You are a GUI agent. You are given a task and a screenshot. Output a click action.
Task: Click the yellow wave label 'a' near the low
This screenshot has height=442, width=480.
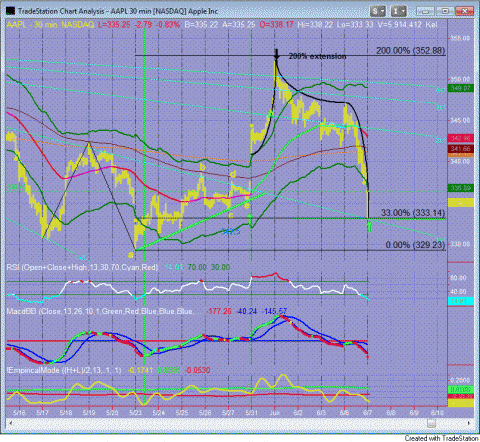point(130,256)
